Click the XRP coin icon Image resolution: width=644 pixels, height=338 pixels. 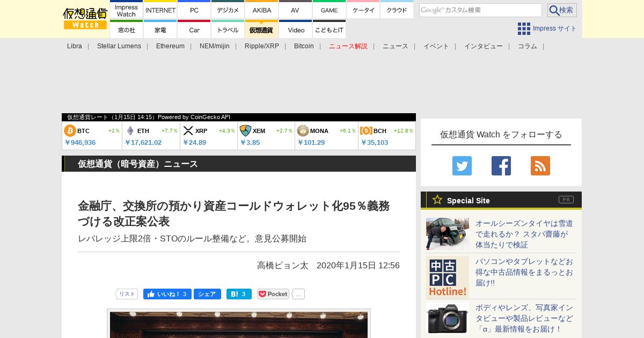point(188,131)
